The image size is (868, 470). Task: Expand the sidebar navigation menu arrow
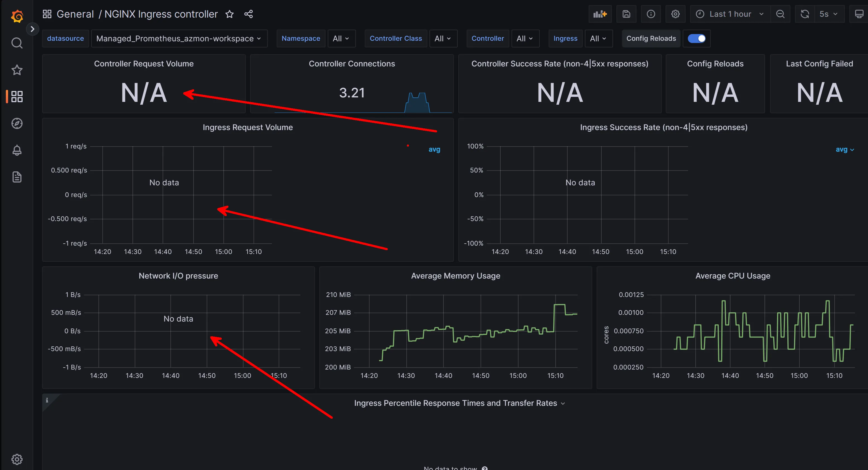point(32,29)
